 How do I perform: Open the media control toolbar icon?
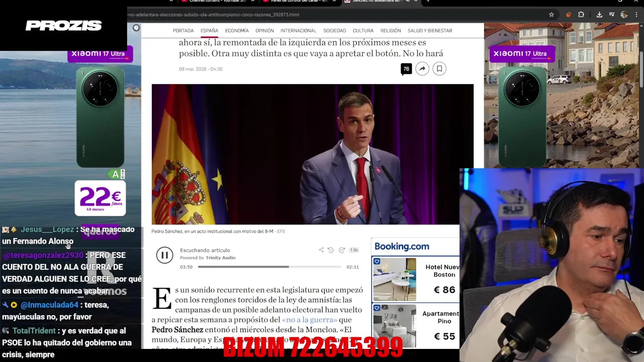(x=612, y=15)
